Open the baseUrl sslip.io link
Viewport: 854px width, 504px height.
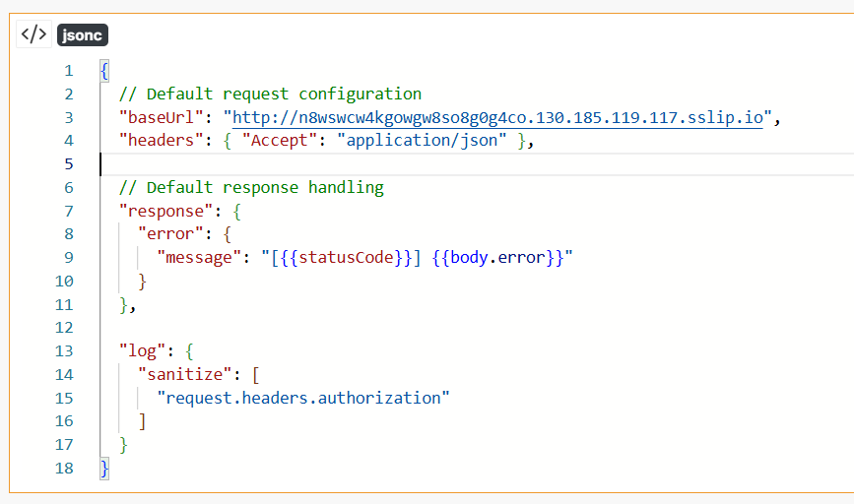497,117
